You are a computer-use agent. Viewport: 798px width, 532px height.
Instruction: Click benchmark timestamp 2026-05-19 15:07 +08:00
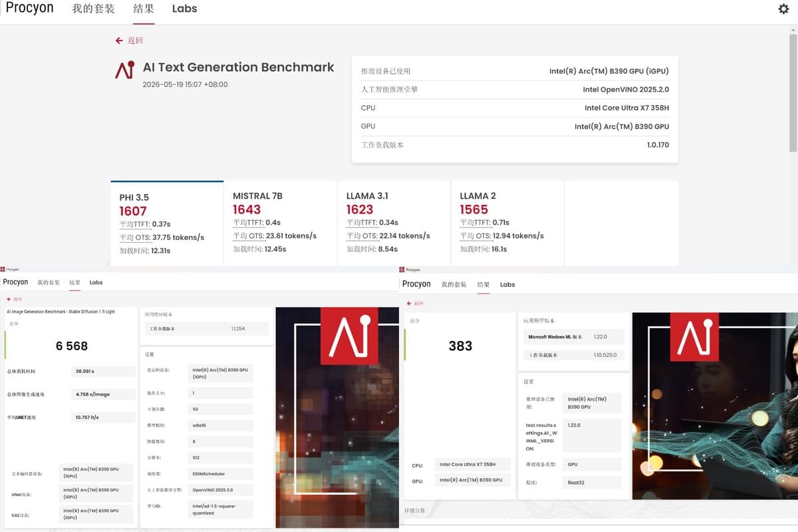coord(186,84)
